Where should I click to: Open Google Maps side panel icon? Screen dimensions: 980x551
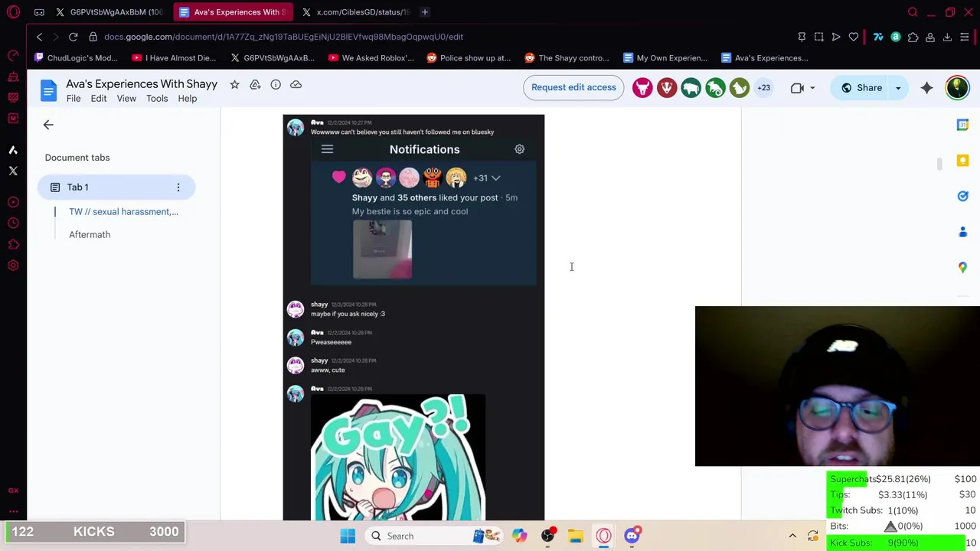(x=962, y=267)
